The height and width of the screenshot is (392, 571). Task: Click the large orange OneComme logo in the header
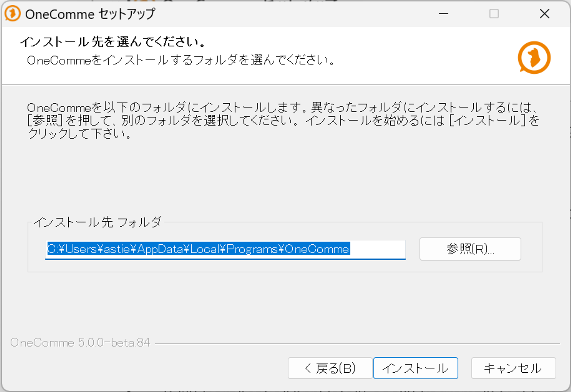(534, 58)
